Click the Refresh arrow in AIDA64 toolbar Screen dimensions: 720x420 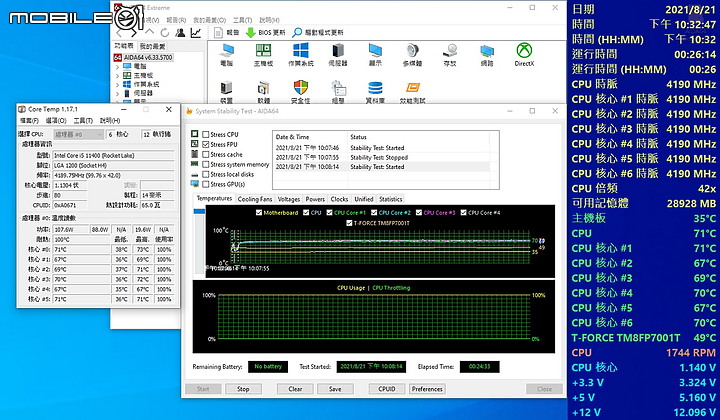(165, 33)
